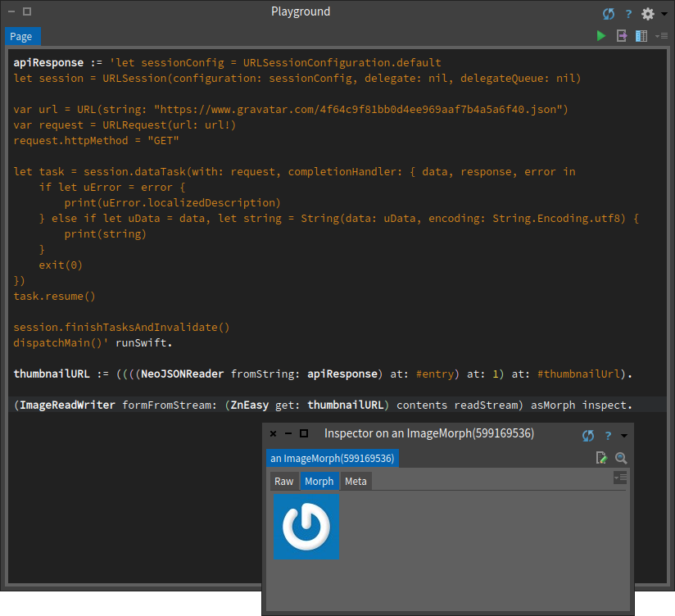Screen dimensions: 675x616
Task: Click 'inspect.' at the end of the last line
Action: tap(607, 405)
